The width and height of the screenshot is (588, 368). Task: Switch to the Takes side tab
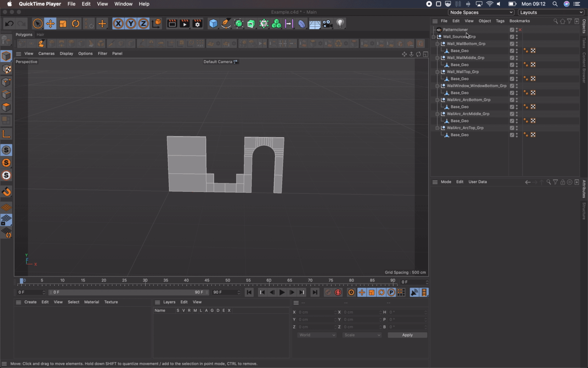tap(584, 43)
